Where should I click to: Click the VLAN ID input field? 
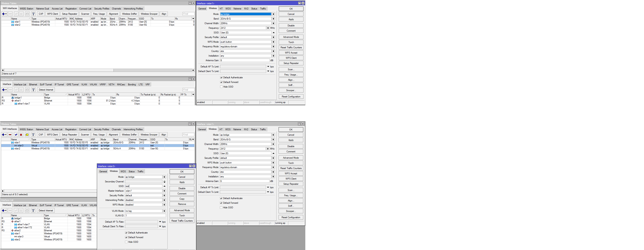point(145,215)
